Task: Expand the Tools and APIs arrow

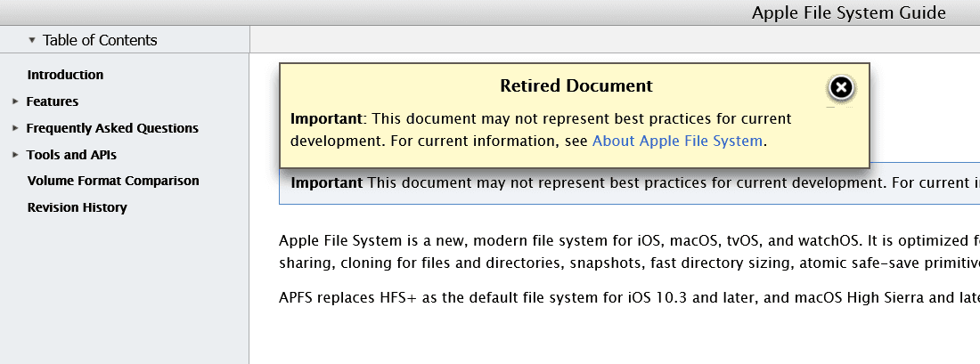Action: 16,155
